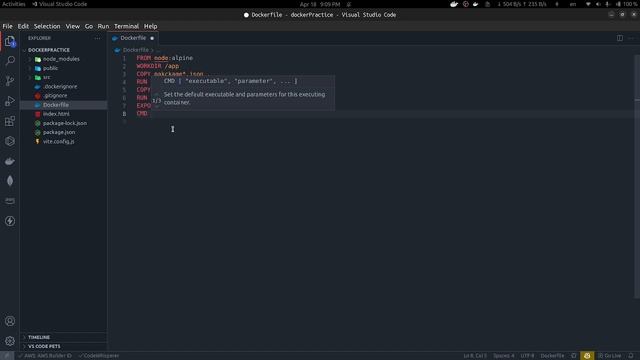The width and height of the screenshot is (640, 360).
Task: Click the network speed indicator in the top bar
Action: pos(522,4)
